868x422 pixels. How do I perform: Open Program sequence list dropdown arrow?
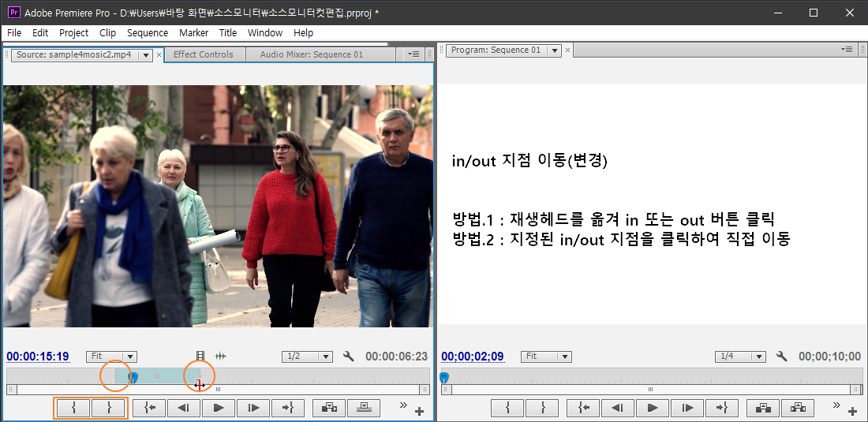point(555,50)
